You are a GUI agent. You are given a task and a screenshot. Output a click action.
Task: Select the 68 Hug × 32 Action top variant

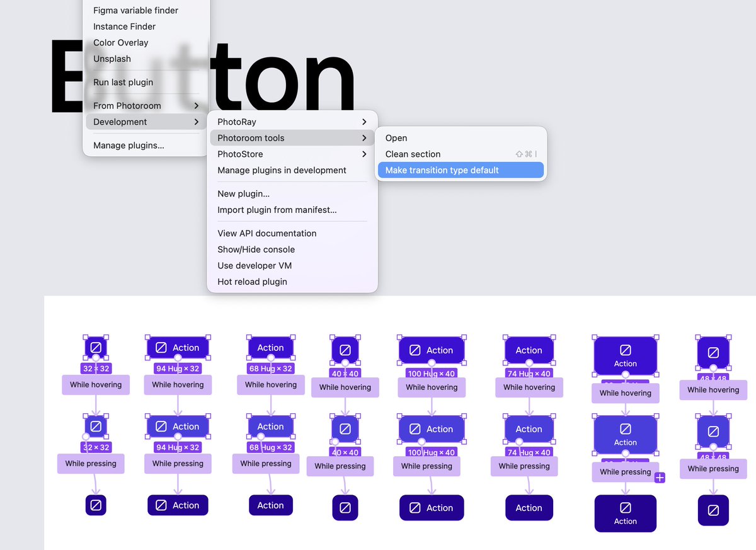click(271, 347)
